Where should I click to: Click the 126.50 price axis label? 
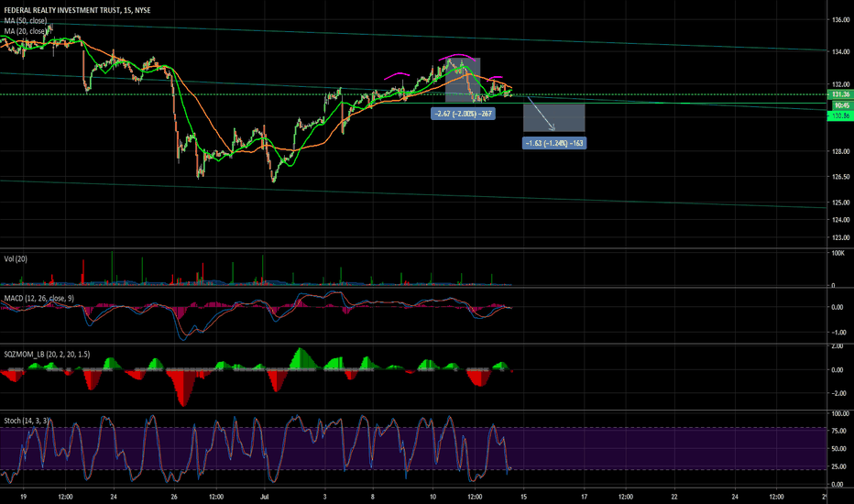840,177
